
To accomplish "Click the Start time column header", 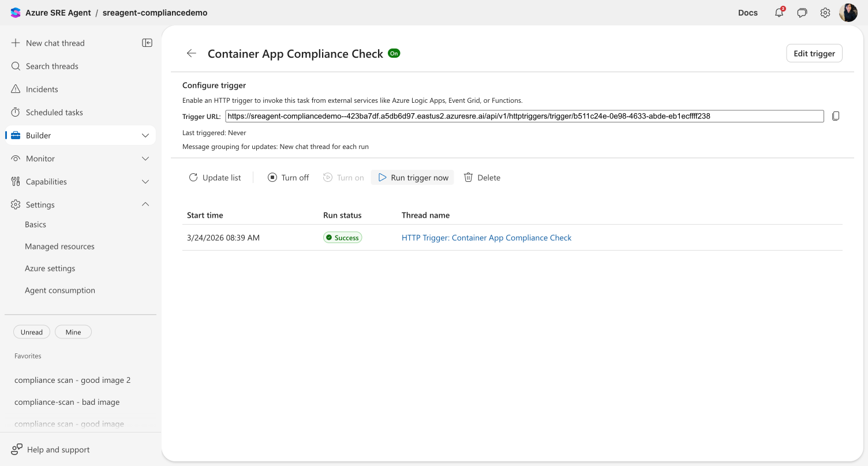I will tap(205, 215).
